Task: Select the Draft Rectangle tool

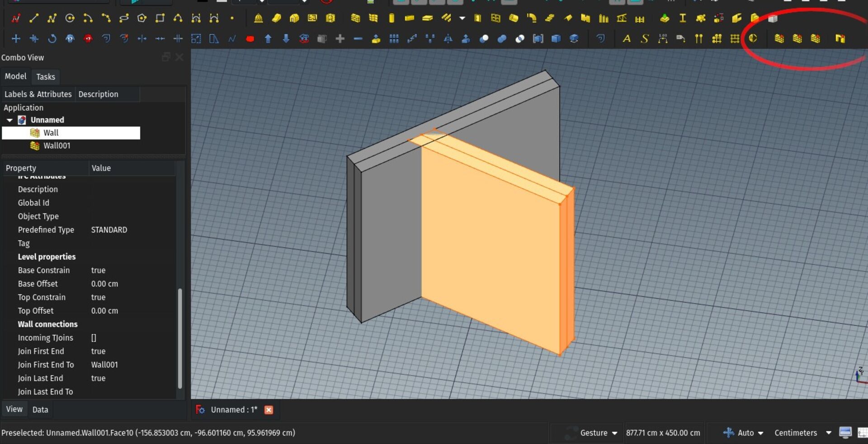Action: (x=160, y=19)
